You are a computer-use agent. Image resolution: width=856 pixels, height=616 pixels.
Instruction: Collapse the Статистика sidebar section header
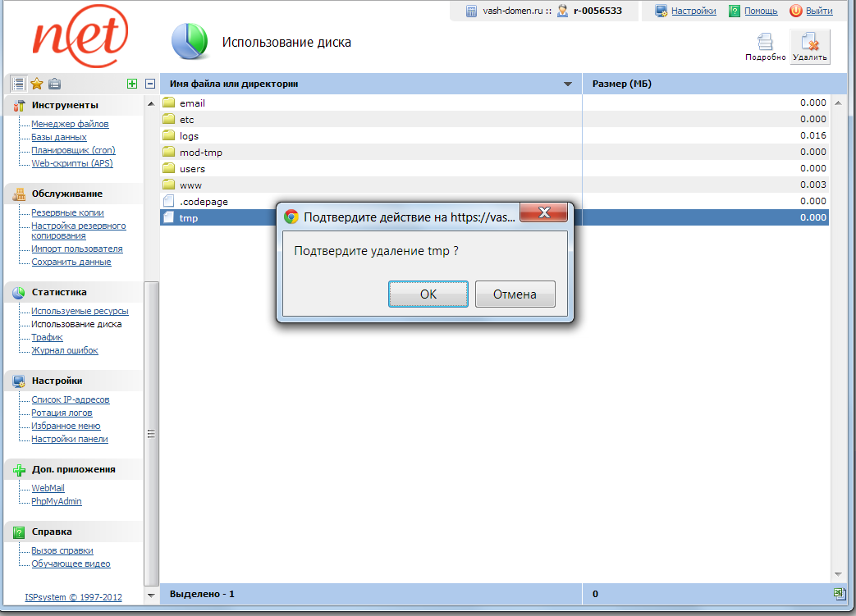pyautogui.click(x=59, y=292)
